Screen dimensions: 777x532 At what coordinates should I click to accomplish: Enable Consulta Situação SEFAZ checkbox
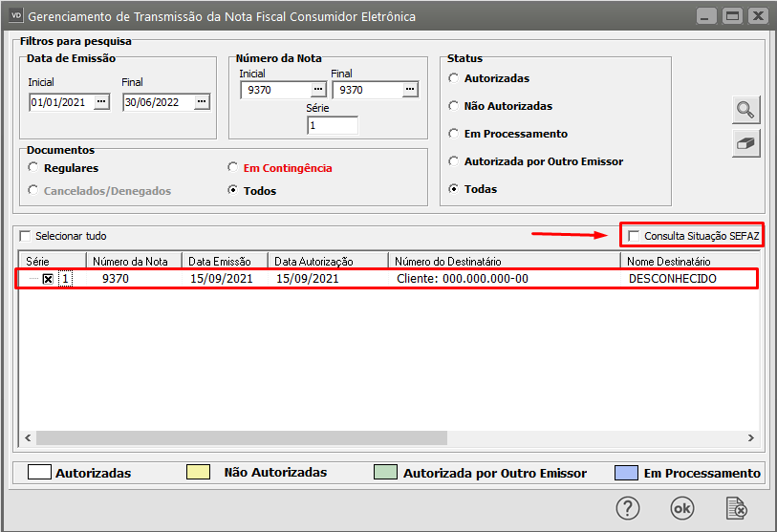pos(634,235)
